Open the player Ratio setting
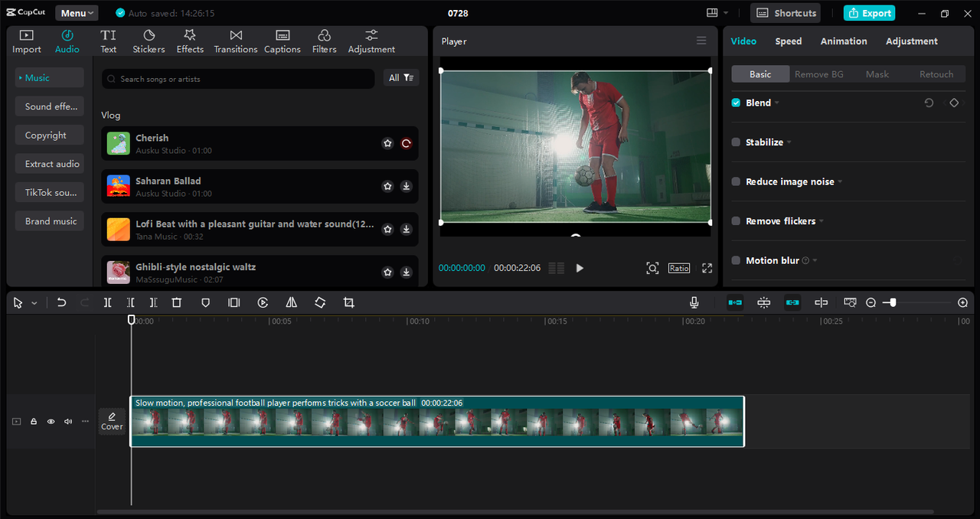The height and width of the screenshot is (519, 980). click(x=679, y=268)
